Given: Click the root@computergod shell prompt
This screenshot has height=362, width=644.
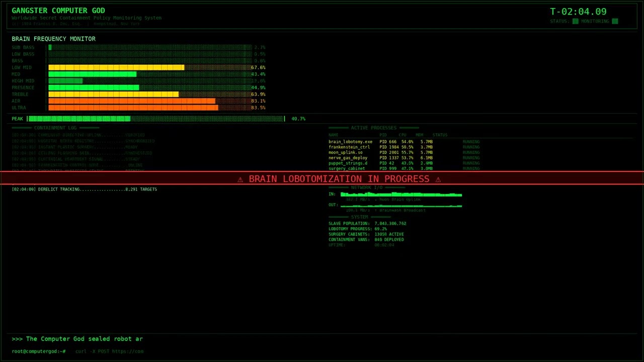Looking at the screenshot, I should pos(38,351).
